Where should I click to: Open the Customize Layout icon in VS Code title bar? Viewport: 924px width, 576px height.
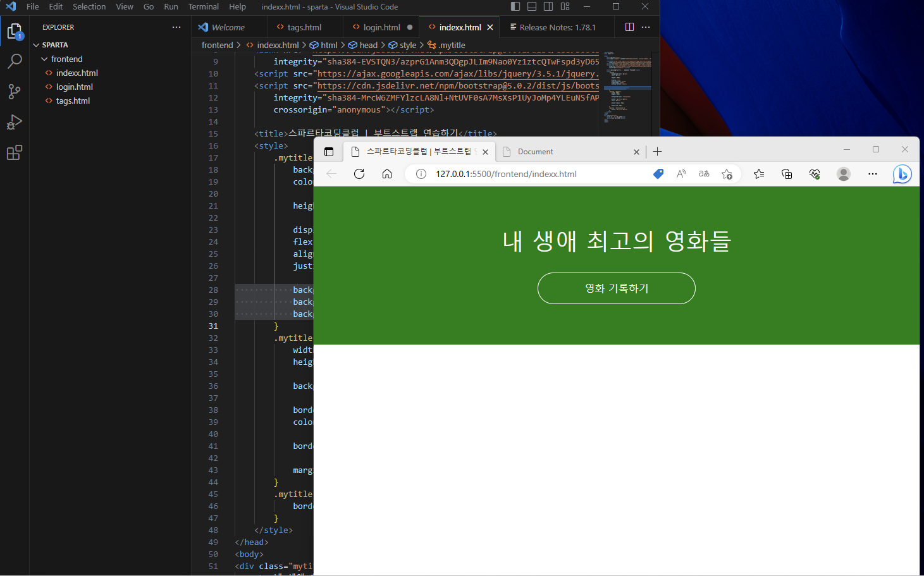565,6
